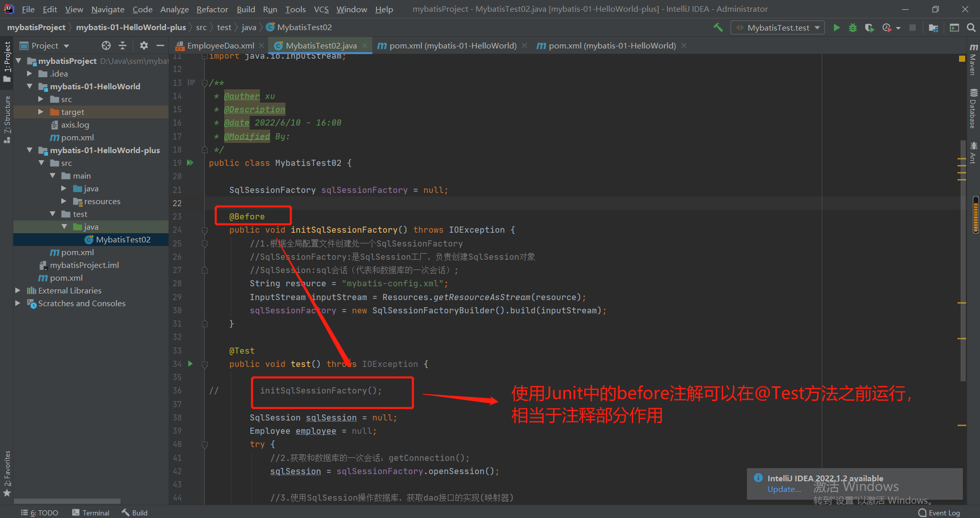Expand Scratches and Consoles node

[18, 303]
